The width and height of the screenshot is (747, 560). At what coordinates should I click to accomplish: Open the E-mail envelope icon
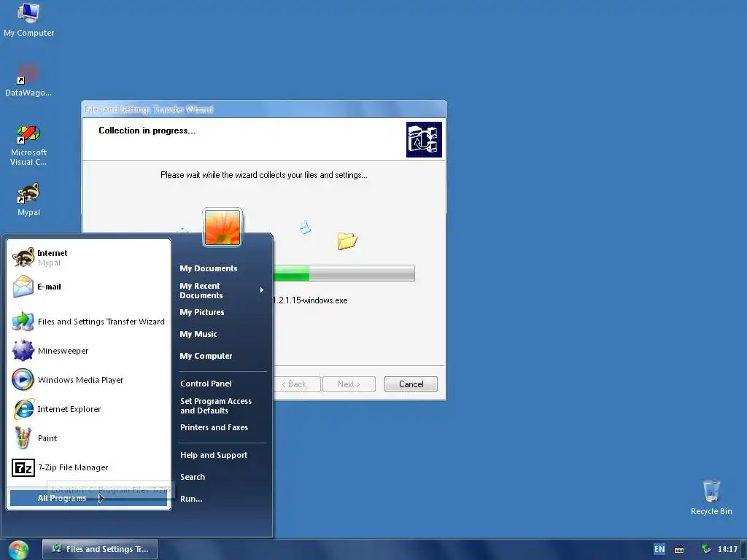tap(23, 287)
